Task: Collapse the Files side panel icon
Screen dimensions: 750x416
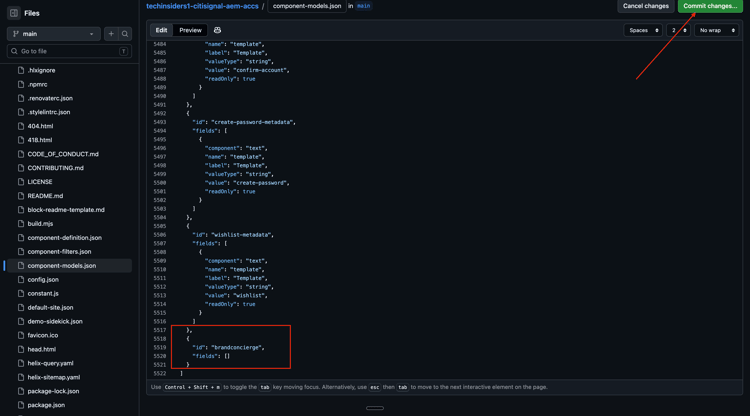Action: click(x=14, y=13)
